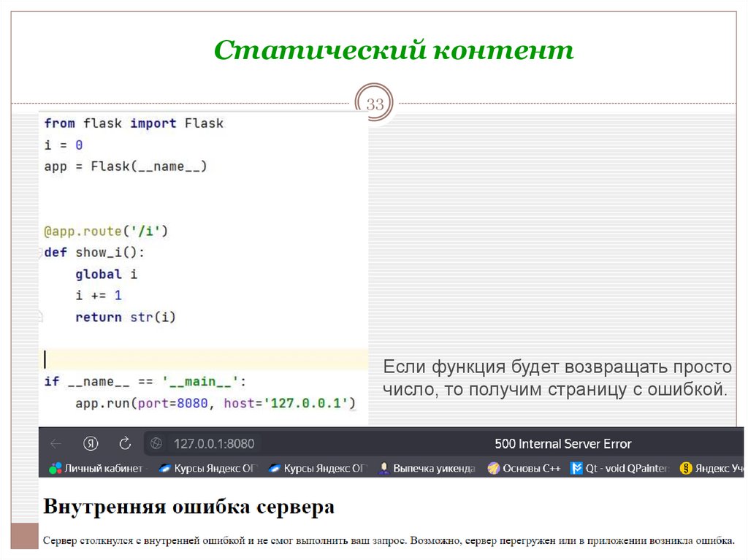The width and height of the screenshot is (748, 560).
Task: Click the Основы C++ bookmark favicon
Action: tap(493, 469)
